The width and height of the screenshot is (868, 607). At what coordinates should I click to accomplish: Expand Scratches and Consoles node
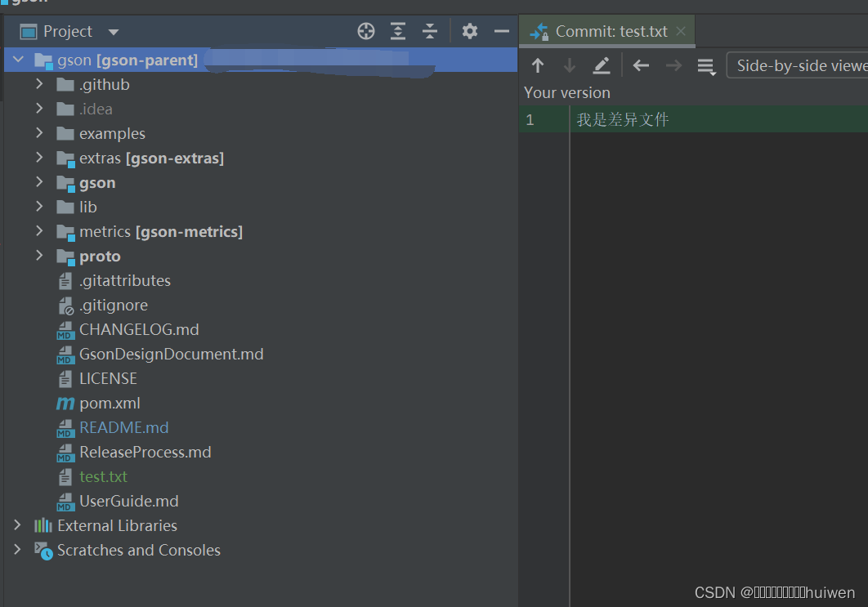pyautogui.click(x=17, y=549)
